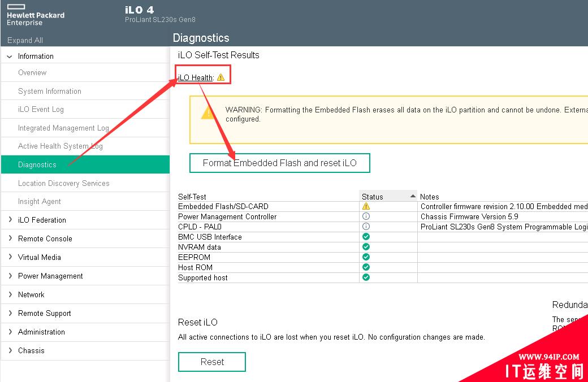Click the Power Management Controller info icon
The width and height of the screenshot is (588, 382).
coord(366,216)
